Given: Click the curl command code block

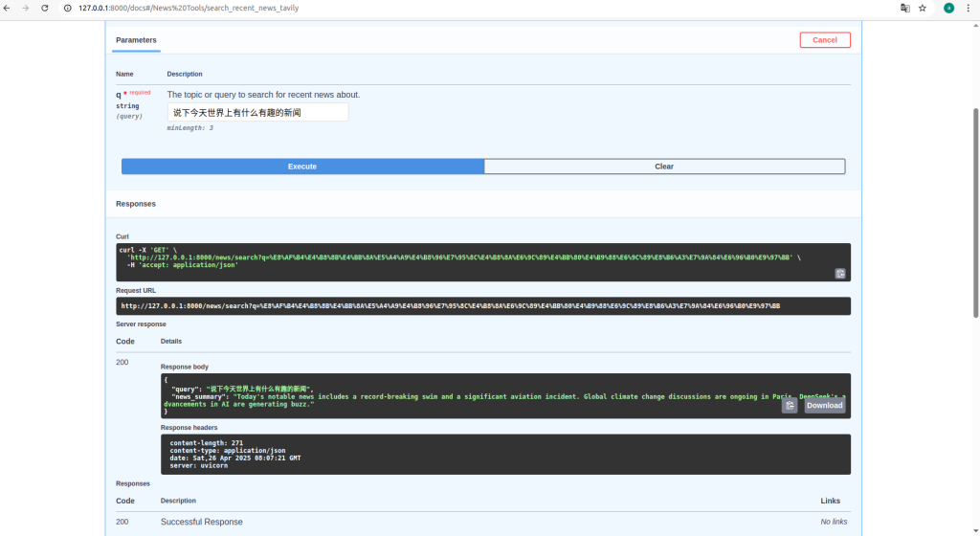Looking at the screenshot, I should tap(483, 261).
